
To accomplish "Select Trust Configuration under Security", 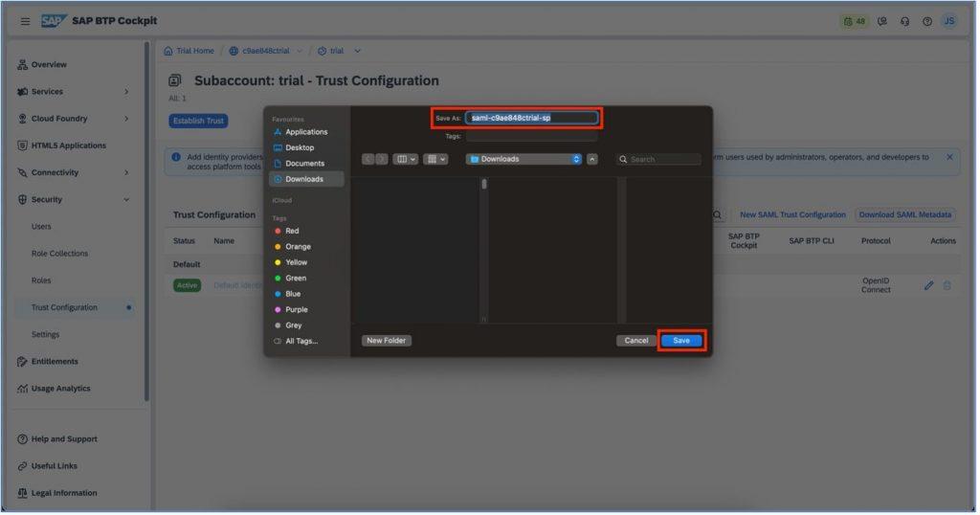I will (65, 308).
